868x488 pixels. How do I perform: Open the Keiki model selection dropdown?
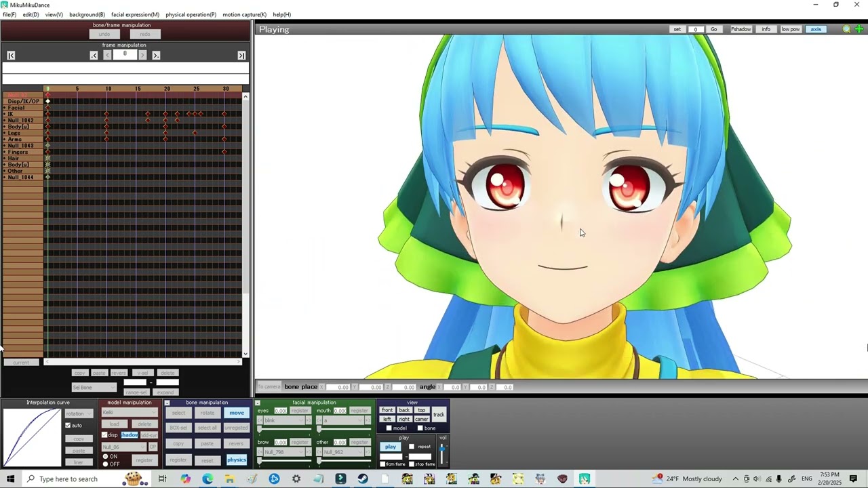point(130,413)
